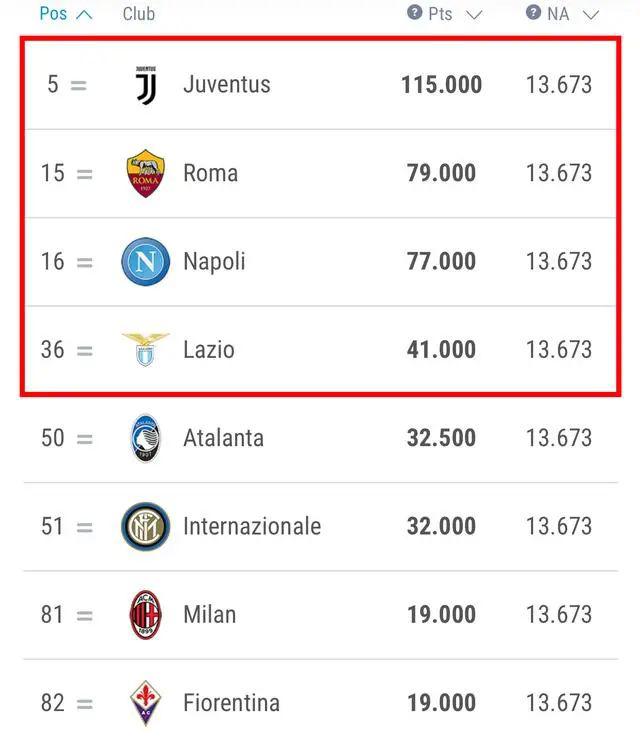
Task: Click the Lazio eagle logo
Action: [146, 349]
